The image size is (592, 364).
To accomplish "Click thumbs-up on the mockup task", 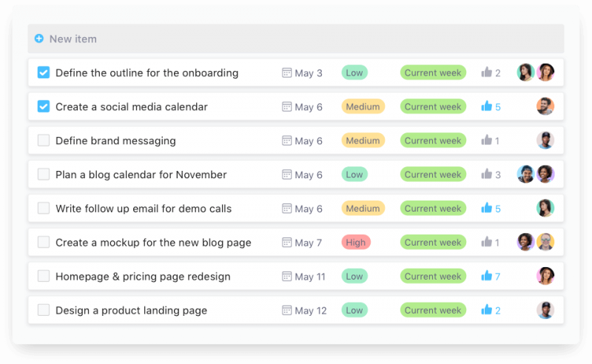I will tap(486, 242).
